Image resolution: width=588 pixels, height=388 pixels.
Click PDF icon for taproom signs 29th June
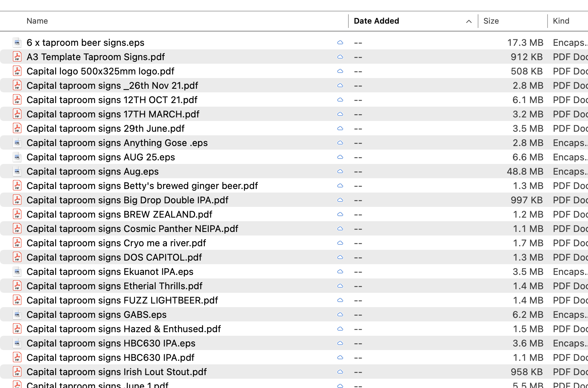[x=17, y=128]
